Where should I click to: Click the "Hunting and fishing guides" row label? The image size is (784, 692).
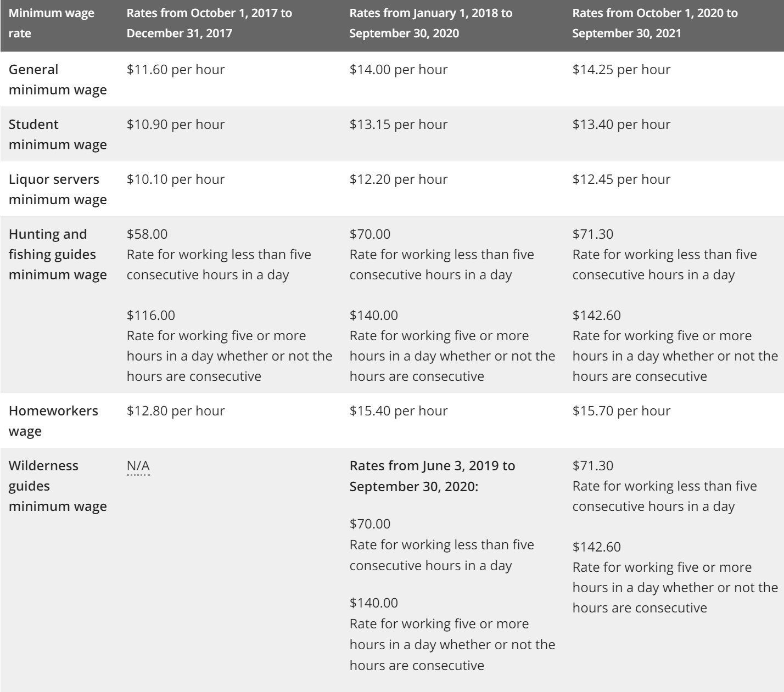[58, 254]
